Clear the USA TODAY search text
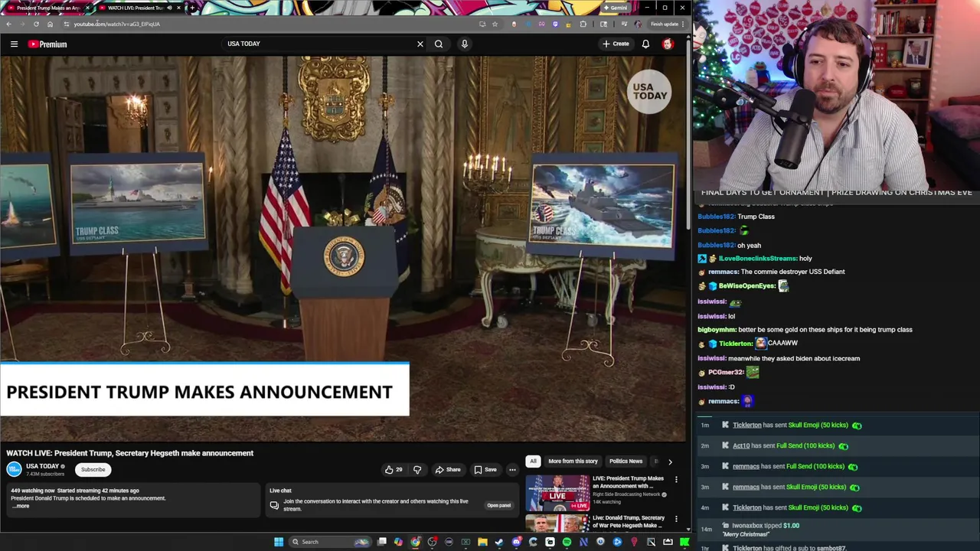This screenshot has width=980, height=551. point(420,44)
